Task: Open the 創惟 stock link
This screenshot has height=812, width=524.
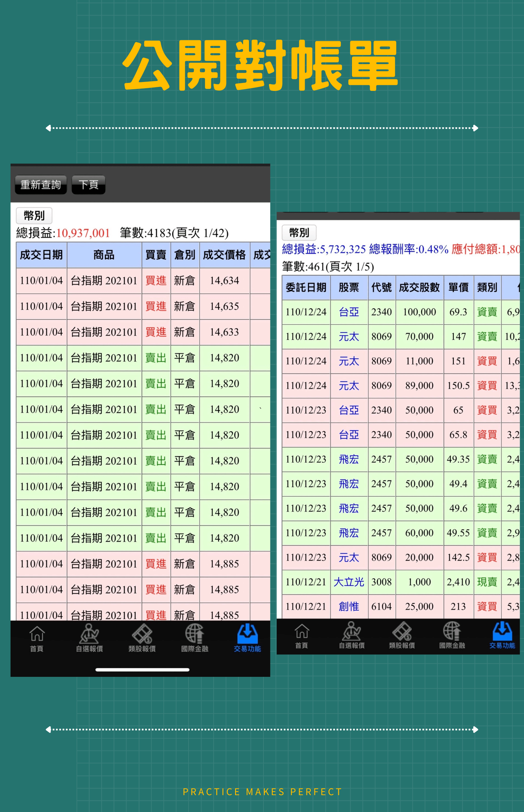Action: pyautogui.click(x=349, y=606)
